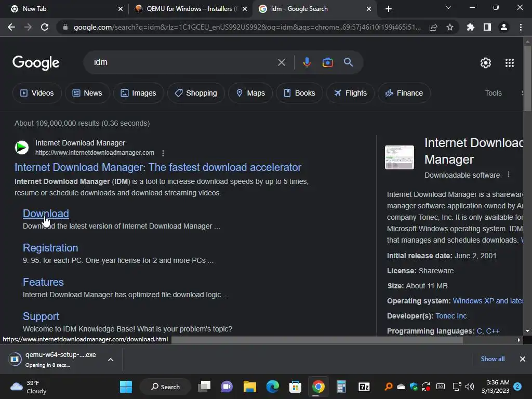Image resolution: width=532 pixels, height=399 pixels.
Task: Open the Google apps grid
Action: click(x=510, y=63)
